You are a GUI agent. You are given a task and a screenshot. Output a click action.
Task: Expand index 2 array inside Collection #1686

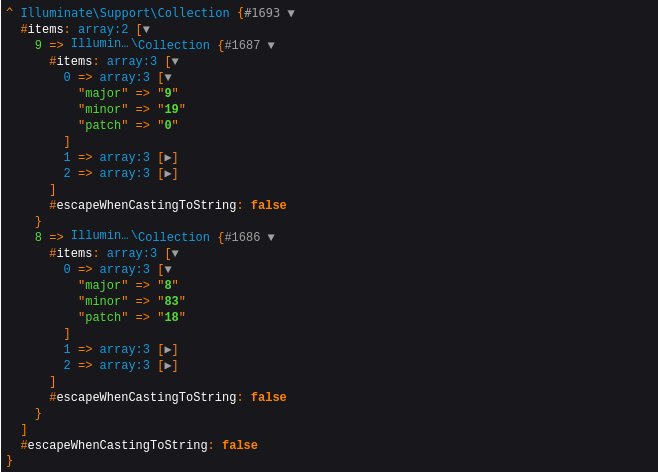169,366
